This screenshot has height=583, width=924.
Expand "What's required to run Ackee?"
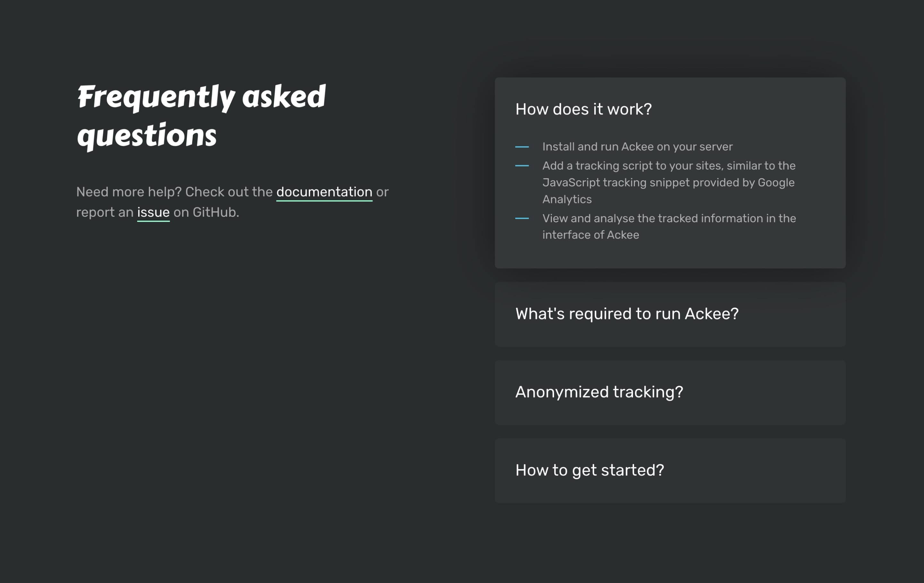coord(670,314)
